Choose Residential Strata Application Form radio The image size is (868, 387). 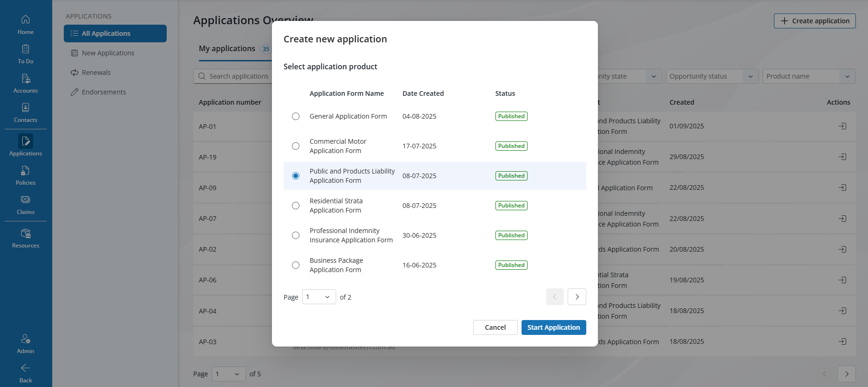click(x=296, y=206)
